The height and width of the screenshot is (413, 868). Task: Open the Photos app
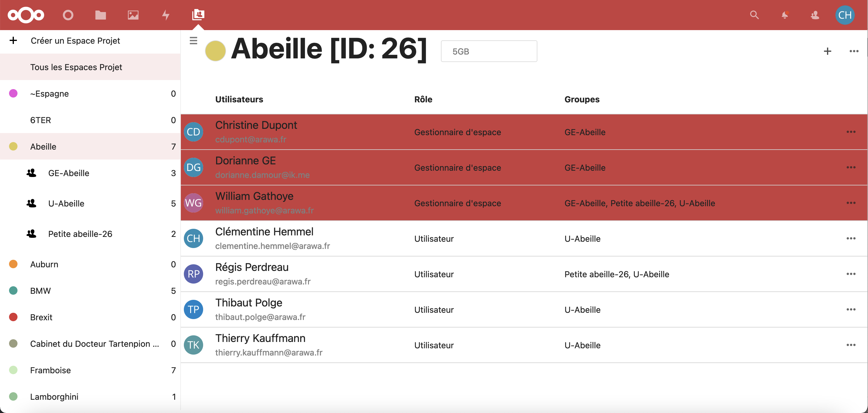point(133,15)
